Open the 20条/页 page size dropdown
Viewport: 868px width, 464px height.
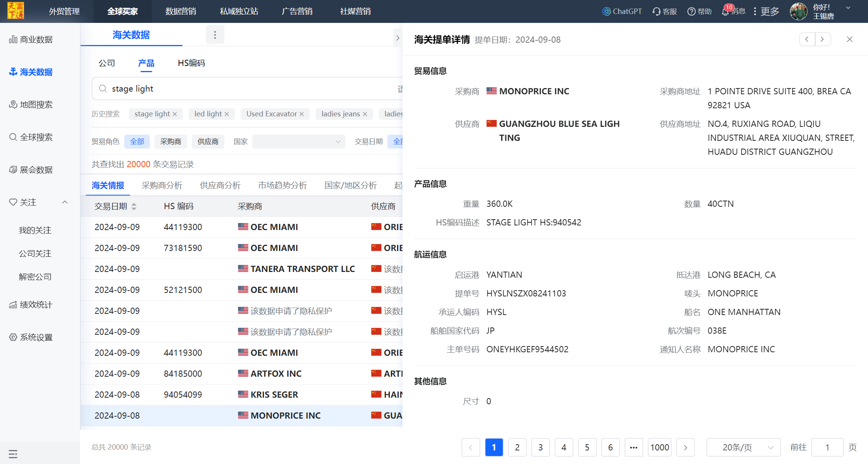[743, 447]
